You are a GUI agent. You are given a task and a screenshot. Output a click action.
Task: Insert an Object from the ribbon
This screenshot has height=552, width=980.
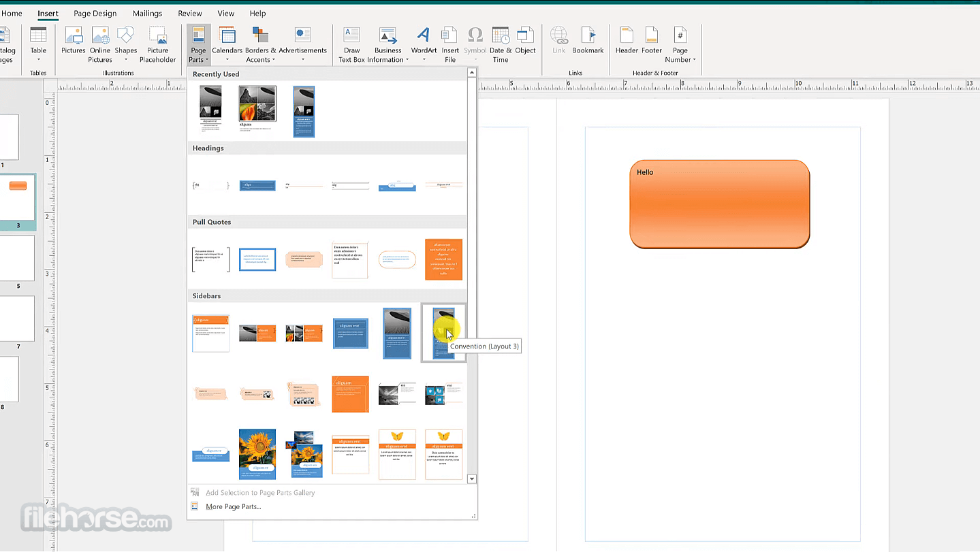pos(525,42)
